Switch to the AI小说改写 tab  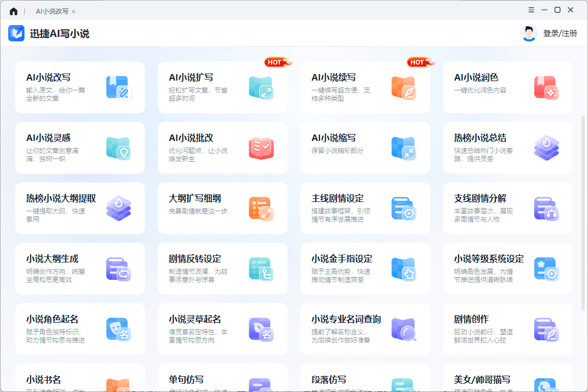tap(52, 11)
